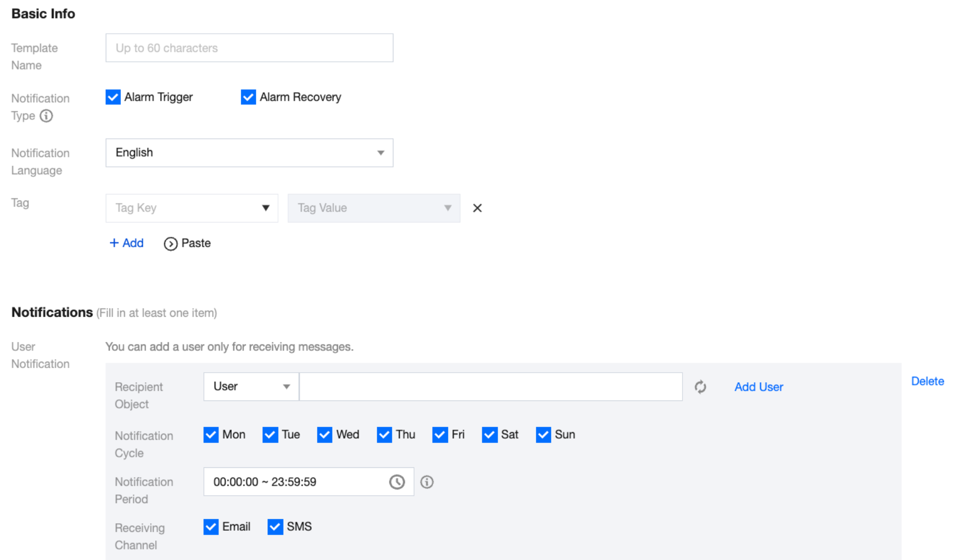The height and width of the screenshot is (560, 954).
Task: Click the Add User link
Action: [x=759, y=387]
